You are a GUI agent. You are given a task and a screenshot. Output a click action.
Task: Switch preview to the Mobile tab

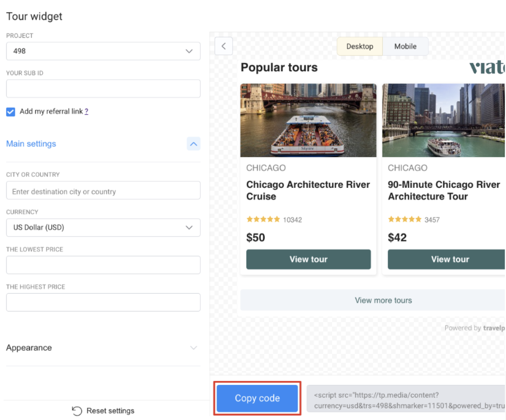point(405,46)
